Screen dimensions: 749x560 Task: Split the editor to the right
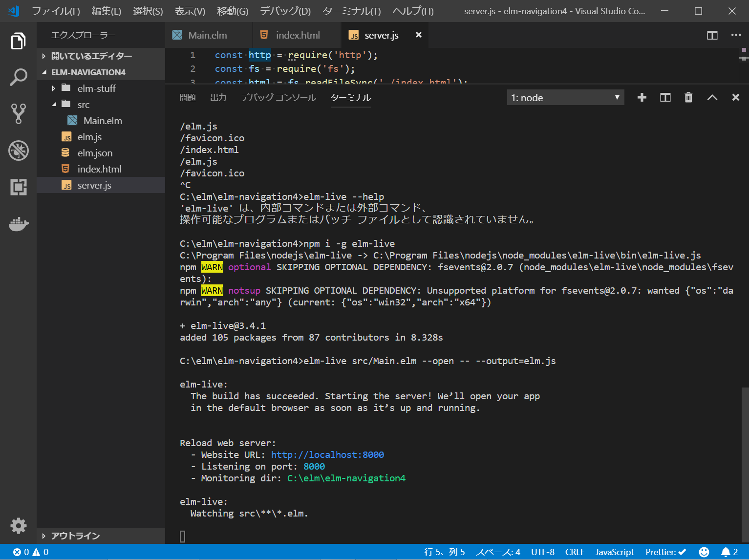[712, 35]
